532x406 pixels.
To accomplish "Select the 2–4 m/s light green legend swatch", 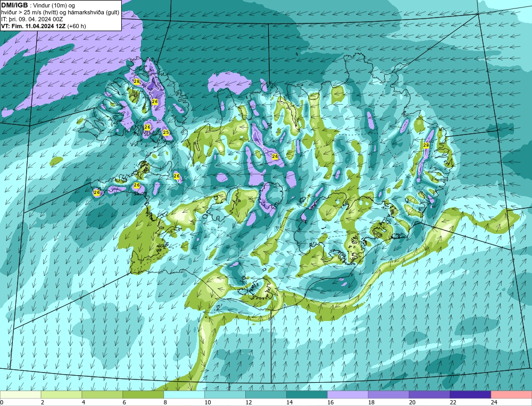I will point(61,395).
